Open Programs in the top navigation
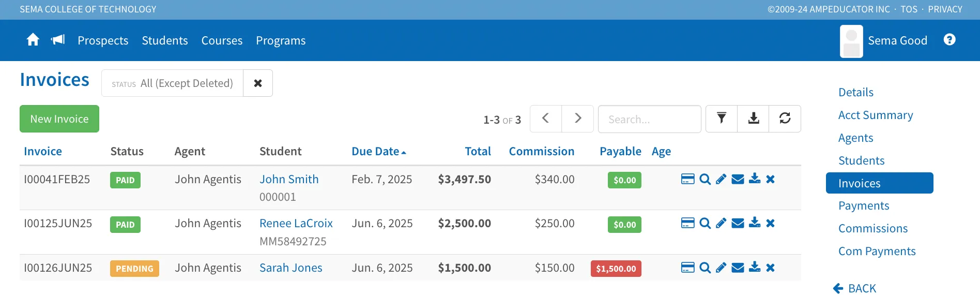The height and width of the screenshot is (295, 980). coord(281,40)
